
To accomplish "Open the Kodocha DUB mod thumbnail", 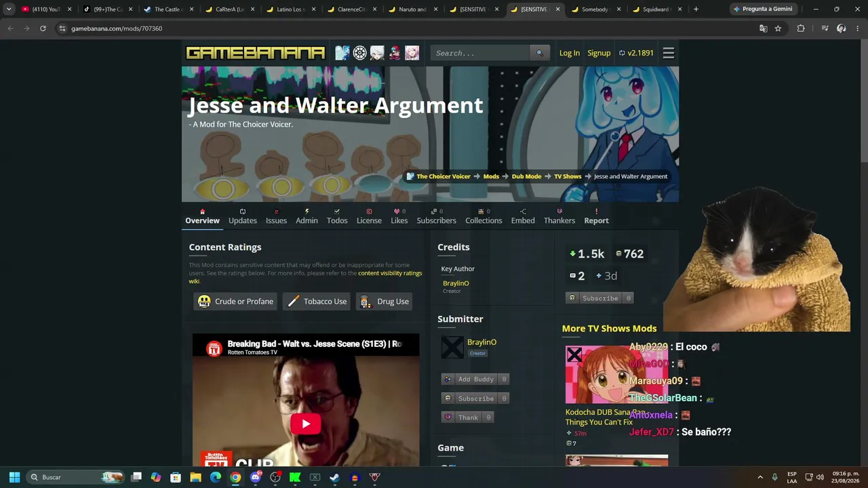I will pos(616,375).
